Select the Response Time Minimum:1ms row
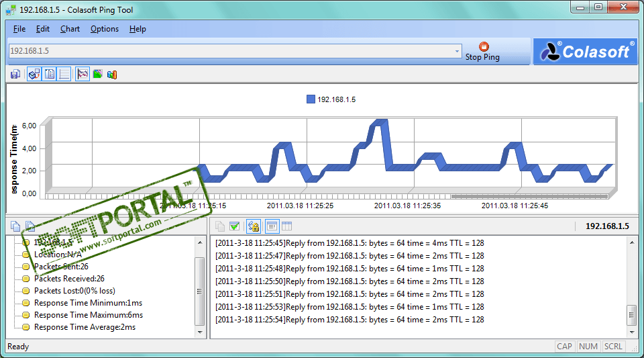 tap(88, 303)
